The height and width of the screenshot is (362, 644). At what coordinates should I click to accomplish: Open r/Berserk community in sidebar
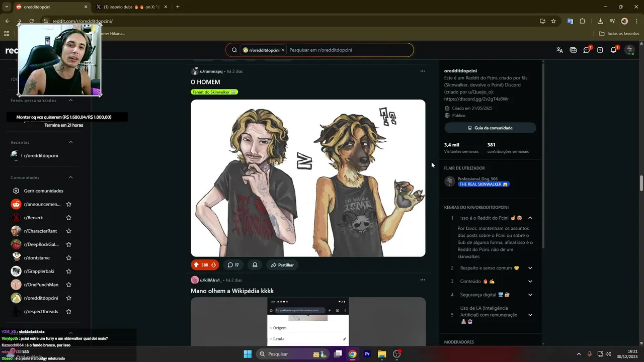(x=33, y=218)
